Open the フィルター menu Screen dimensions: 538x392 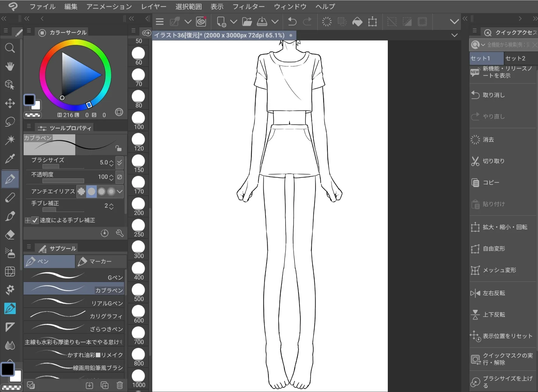tap(248, 6)
